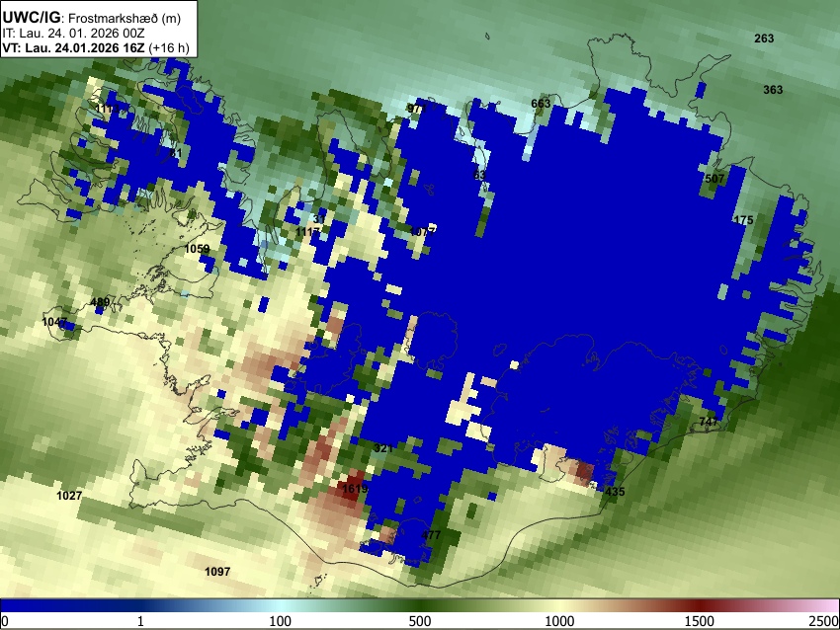Screen dimensions: 840x630
Task: Select the 1619 value on dark red area
Action: tap(355, 489)
